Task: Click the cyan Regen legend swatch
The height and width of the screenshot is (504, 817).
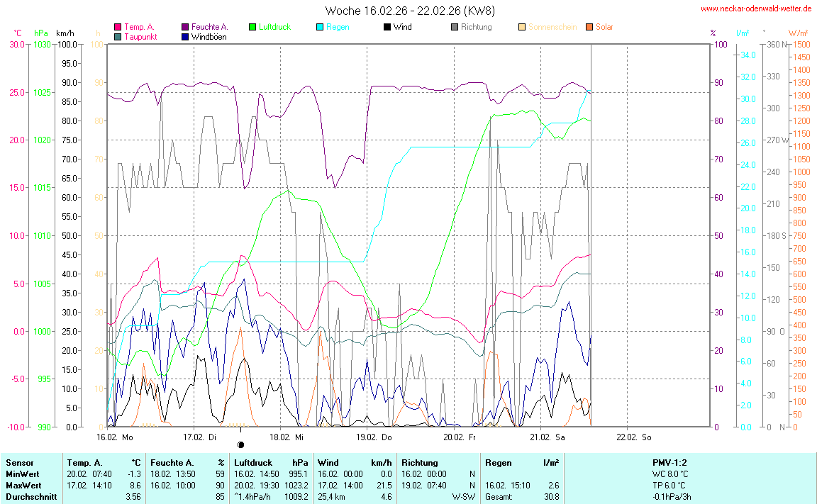Action: click(319, 27)
